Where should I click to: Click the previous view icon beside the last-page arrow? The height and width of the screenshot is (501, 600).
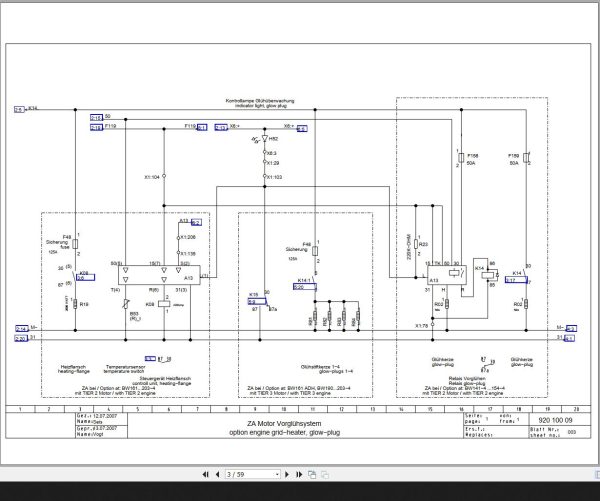(312, 475)
